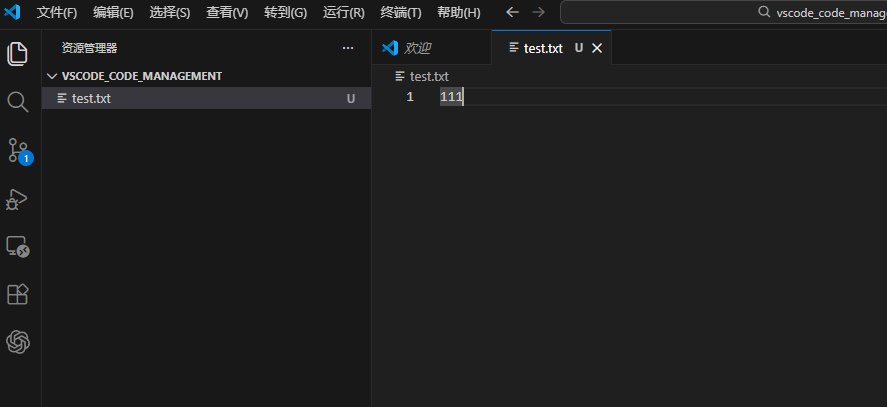The width and height of the screenshot is (887, 407).
Task: Open the Search view icon
Action: coord(18,102)
